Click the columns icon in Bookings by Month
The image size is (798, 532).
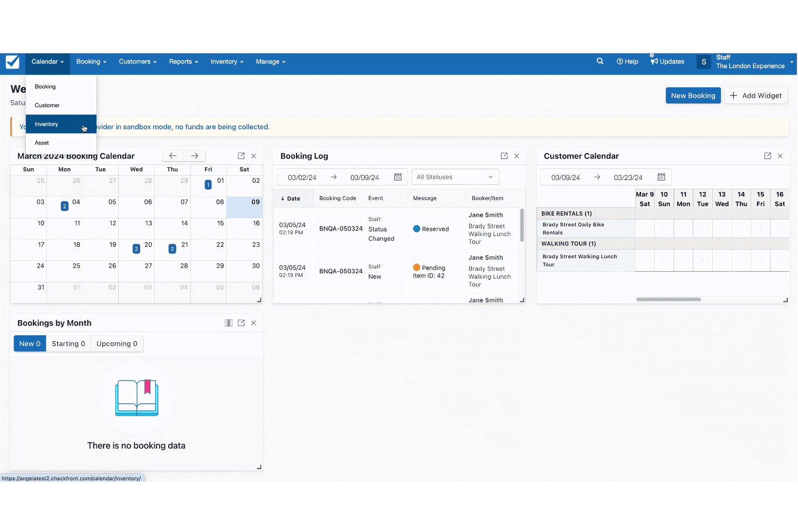[x=229, y=323]
